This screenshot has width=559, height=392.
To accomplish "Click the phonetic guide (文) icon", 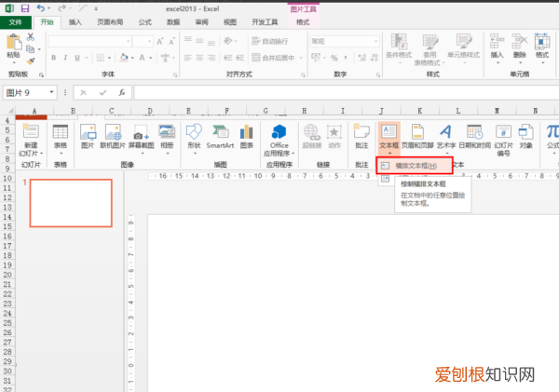I will (165, 58).
